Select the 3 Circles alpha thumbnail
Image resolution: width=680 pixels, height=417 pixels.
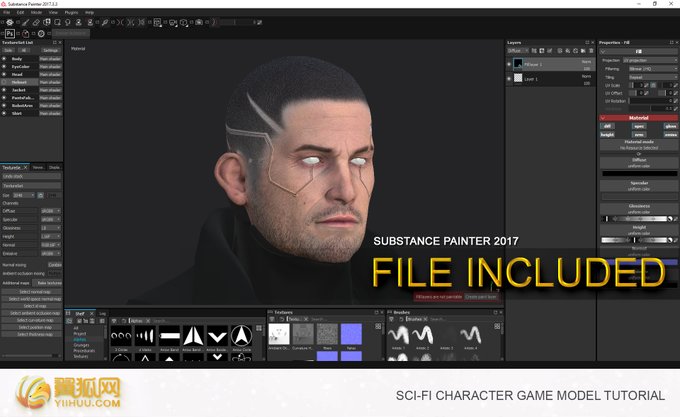121,336
